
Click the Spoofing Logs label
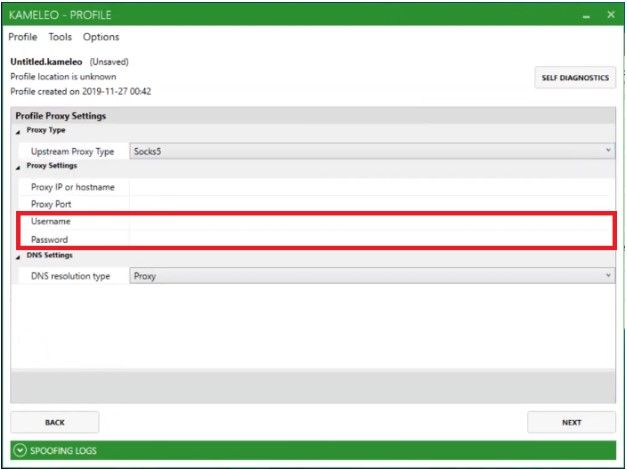pos(63,450)
